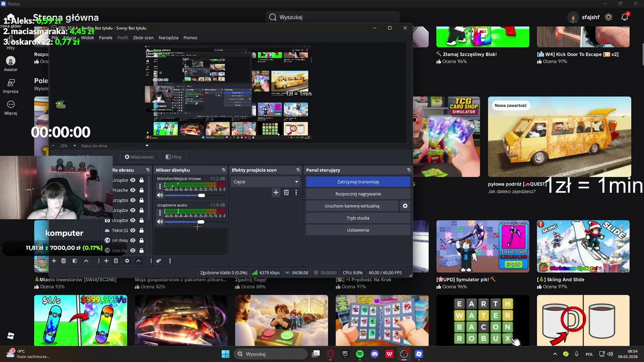
Task: Open the Narzędzia menu
Action: point(169,38)
